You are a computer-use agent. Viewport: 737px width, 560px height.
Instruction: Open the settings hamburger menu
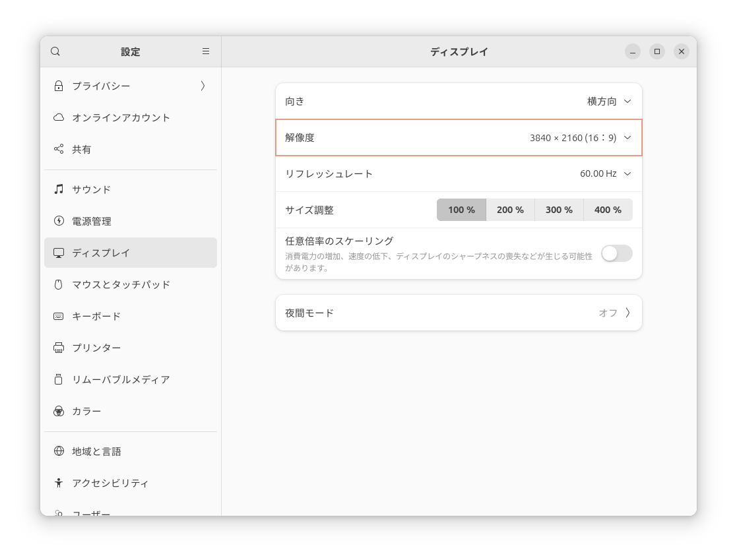206,51
